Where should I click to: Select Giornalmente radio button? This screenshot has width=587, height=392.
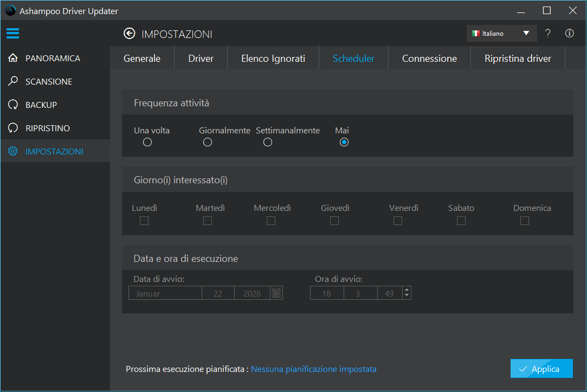tap(208, 142)
